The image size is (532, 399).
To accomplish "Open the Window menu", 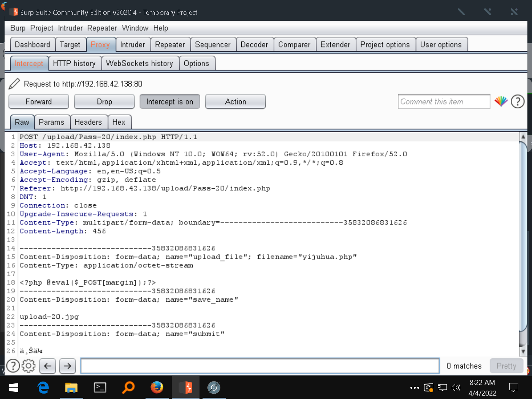I will coord(135,28).
